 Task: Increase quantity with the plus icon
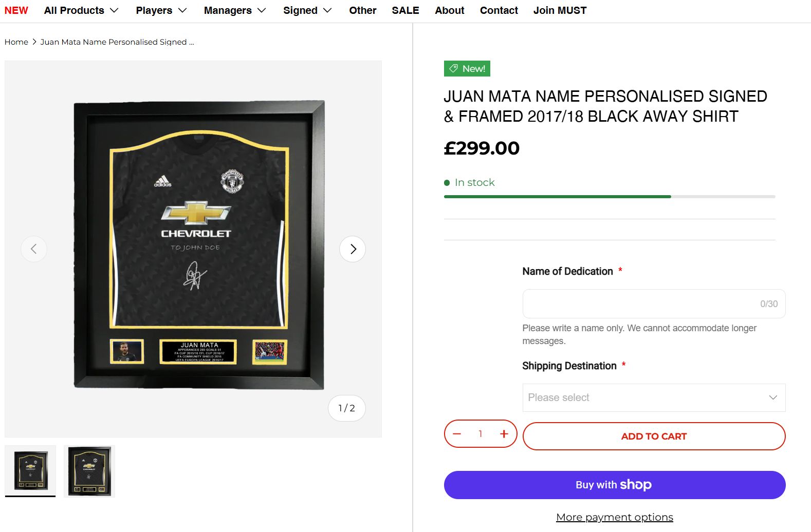(x=504, y=434)
